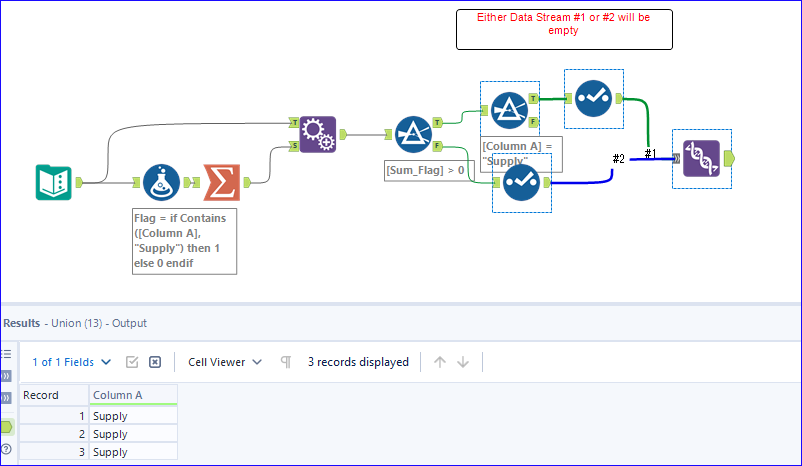
Task: Select the Supply cell in record 3
Action: pyautogui.click(x=133, y=452)
